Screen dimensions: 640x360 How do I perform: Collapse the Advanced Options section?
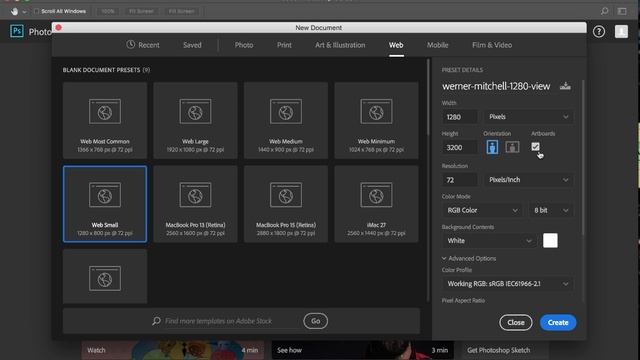tap(469, 258)
